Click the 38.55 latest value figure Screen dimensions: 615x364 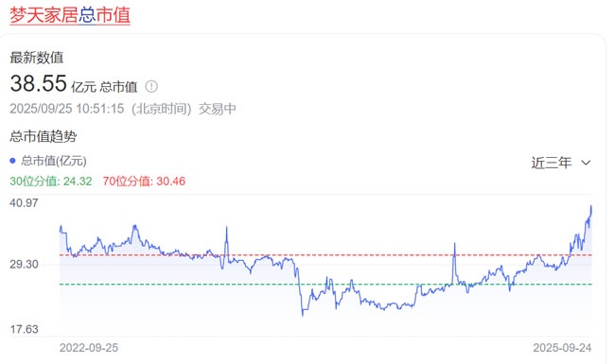38,83
